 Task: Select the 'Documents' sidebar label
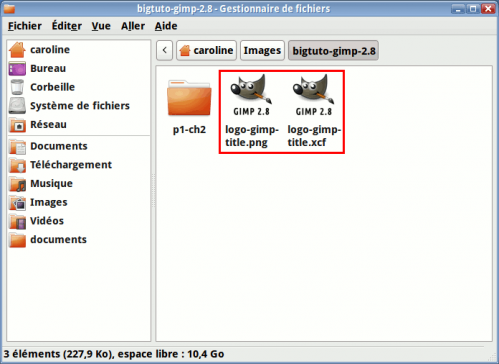click(59, 146)
